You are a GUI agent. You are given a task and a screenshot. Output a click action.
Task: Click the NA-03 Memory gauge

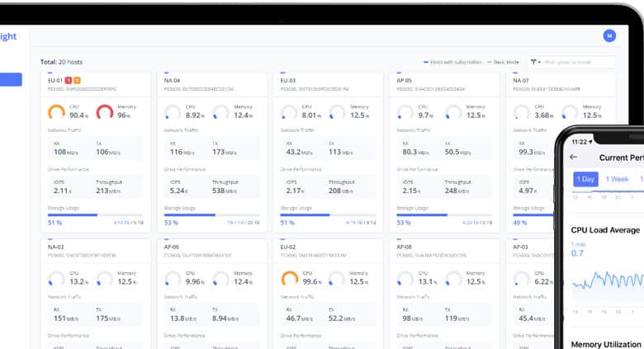tap(105, 278)
